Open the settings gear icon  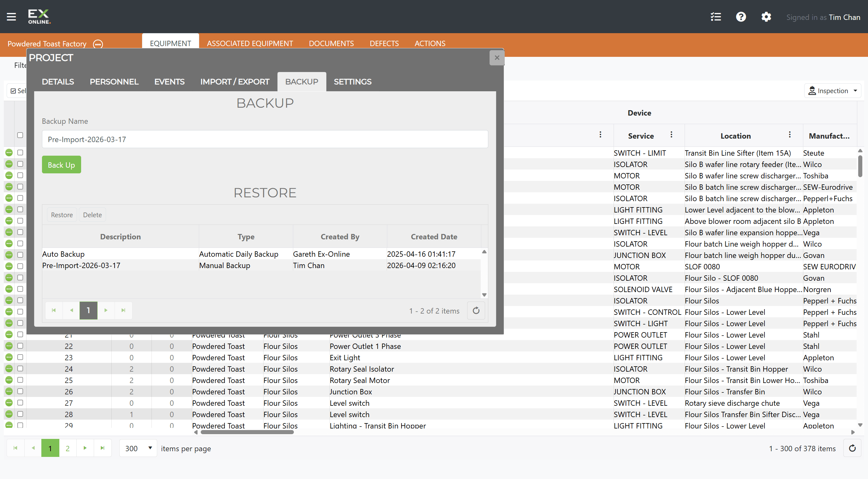pyautogui.click(x=766, y=17)
